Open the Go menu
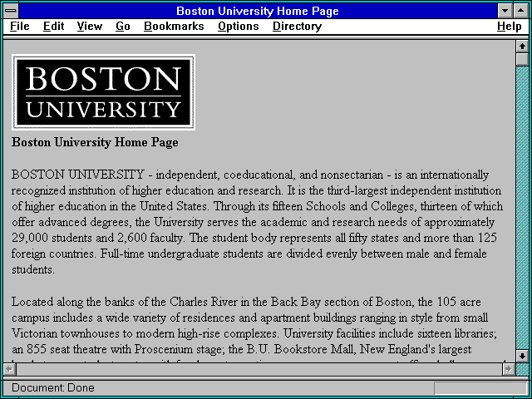 122,27
